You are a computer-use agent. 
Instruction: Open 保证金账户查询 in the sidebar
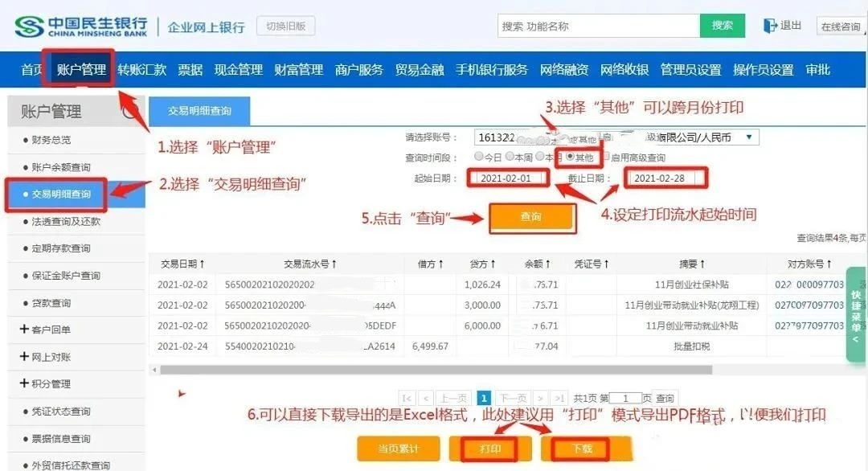66,275
